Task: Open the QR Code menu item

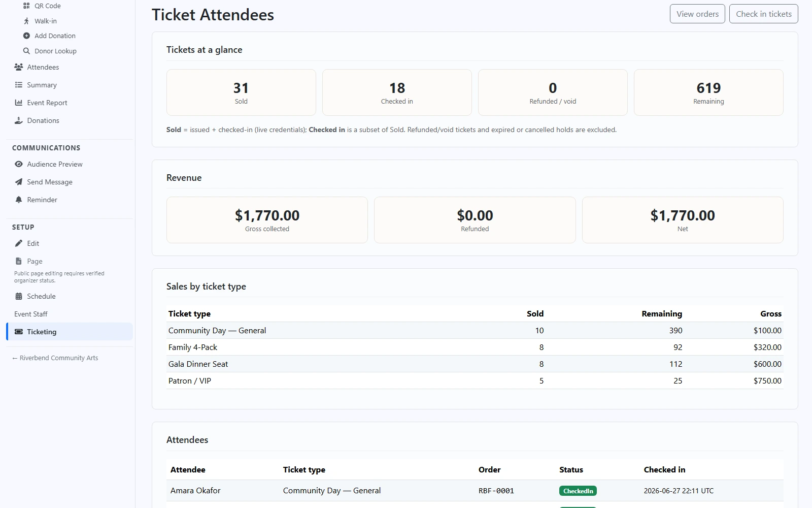Action: pyautogui.click(x=48, y=6)
